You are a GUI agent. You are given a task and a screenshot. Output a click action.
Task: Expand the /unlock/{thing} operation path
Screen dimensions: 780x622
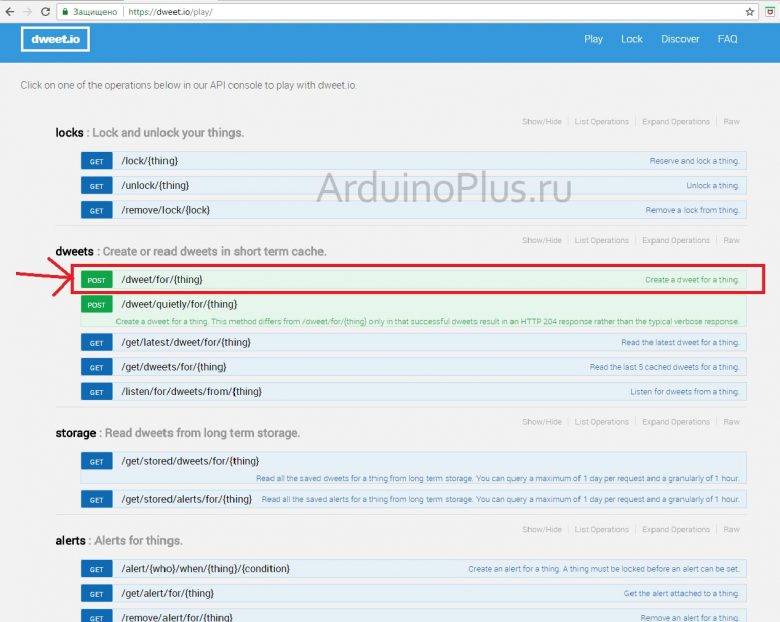(x=155, y=185)
